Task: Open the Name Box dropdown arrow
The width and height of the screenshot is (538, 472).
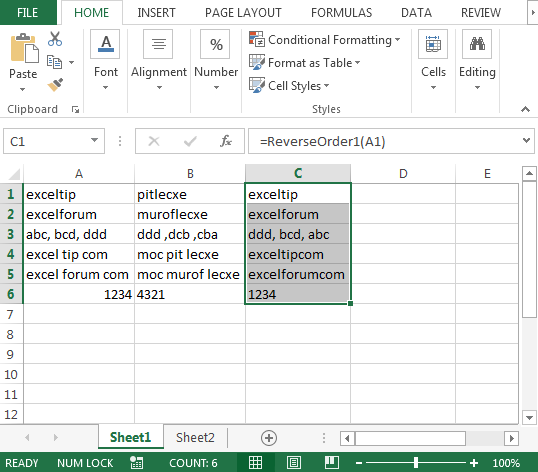Action: tap(94, 140)
